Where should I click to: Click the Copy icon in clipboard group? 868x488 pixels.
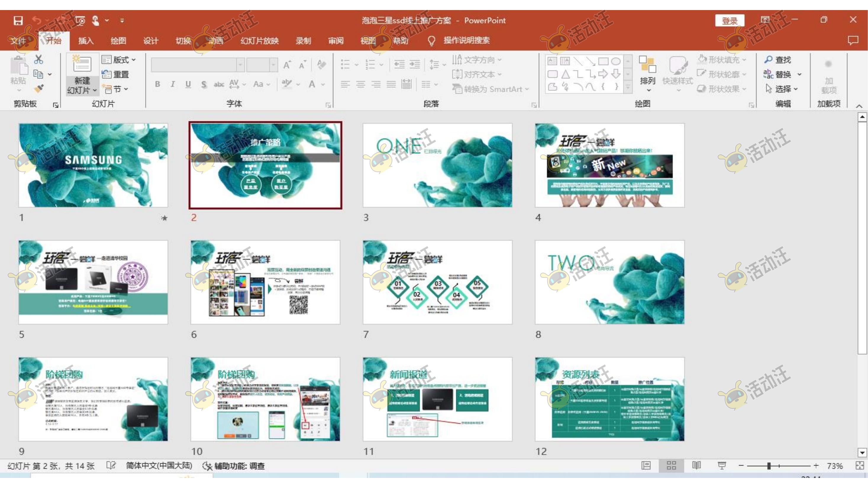38,74
